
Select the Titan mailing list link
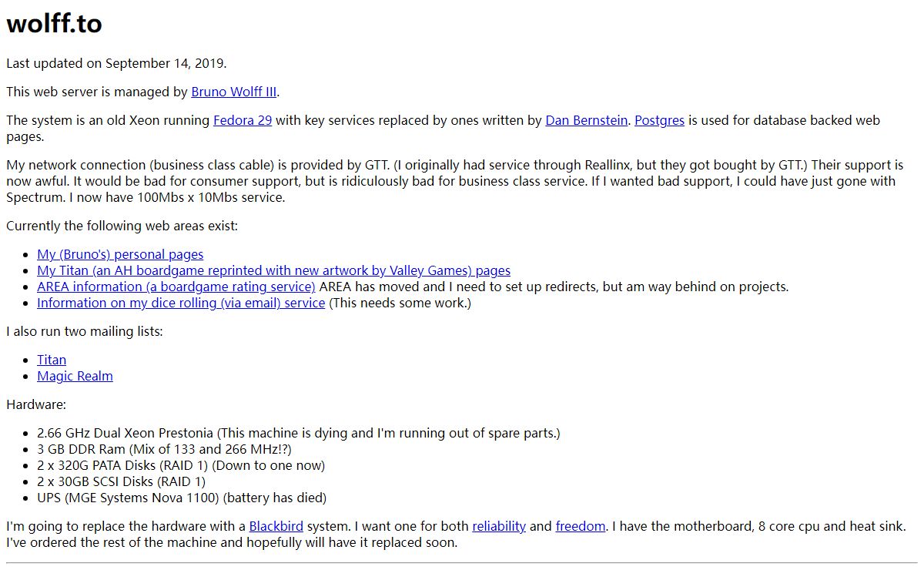click(x=52, y=360)
